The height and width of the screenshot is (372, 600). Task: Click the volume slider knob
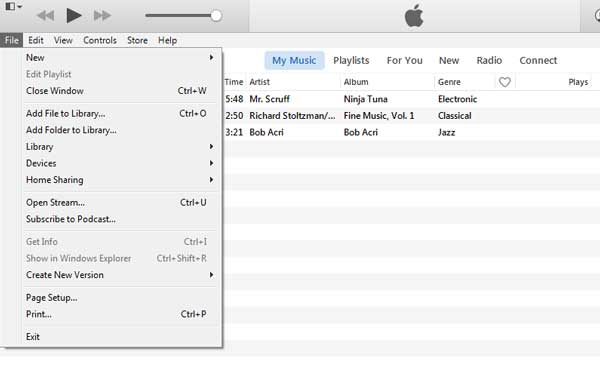click(216, 16)
